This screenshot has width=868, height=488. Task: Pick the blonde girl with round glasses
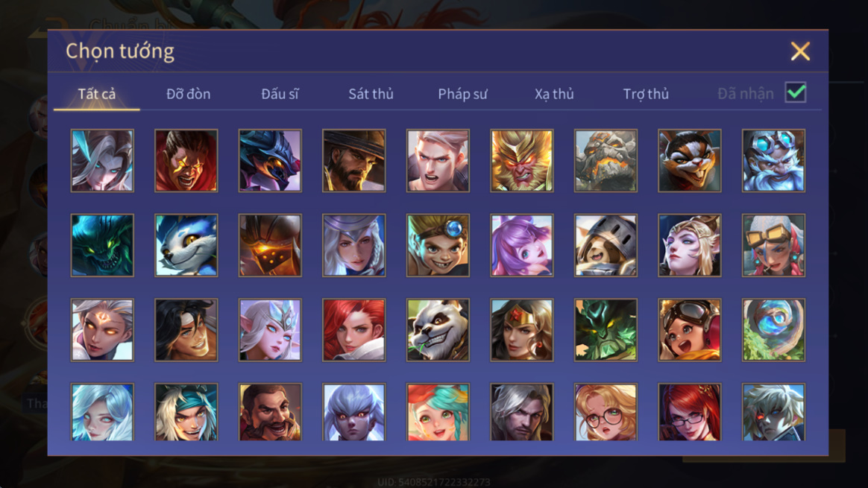pyautogui.click(x=606, y=412)
